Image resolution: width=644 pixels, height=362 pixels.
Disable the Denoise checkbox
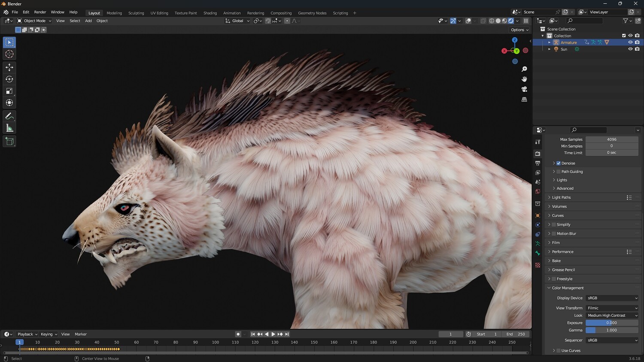point(559,163)
